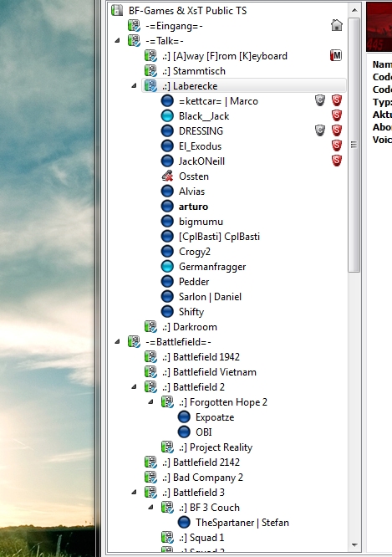Screen dimensions: 392x557
Task: Click the red server banner image
Action: (x=379, y=27)
